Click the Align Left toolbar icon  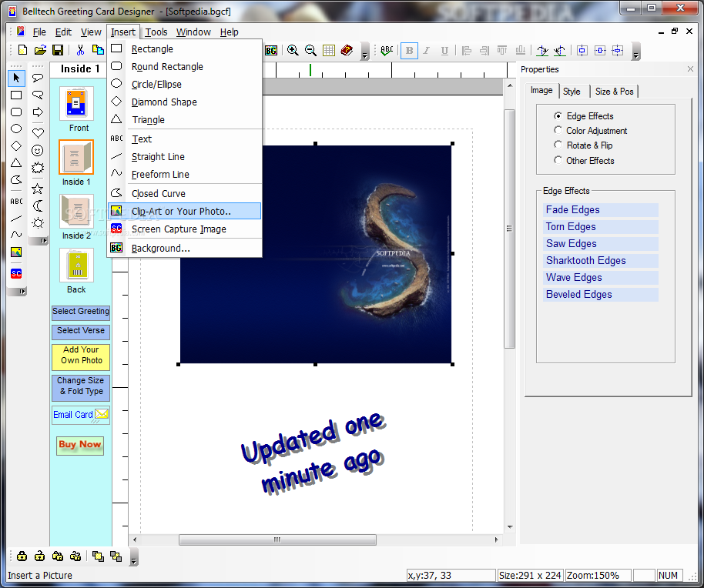tap(467, 51)
